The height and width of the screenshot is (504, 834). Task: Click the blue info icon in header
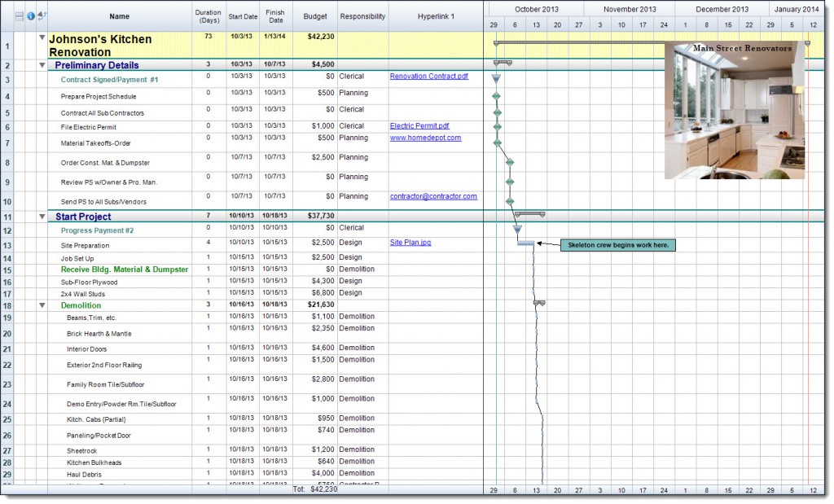[x=31, y=16]
